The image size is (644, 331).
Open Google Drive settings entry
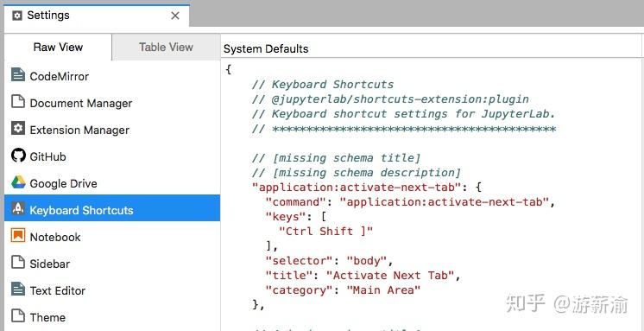[x=112, y=183]
